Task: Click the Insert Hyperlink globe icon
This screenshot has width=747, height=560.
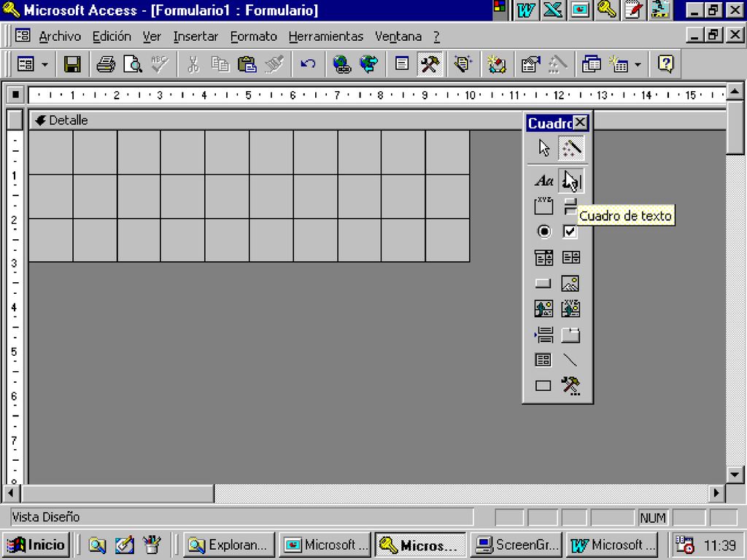Action: [341, 64]
